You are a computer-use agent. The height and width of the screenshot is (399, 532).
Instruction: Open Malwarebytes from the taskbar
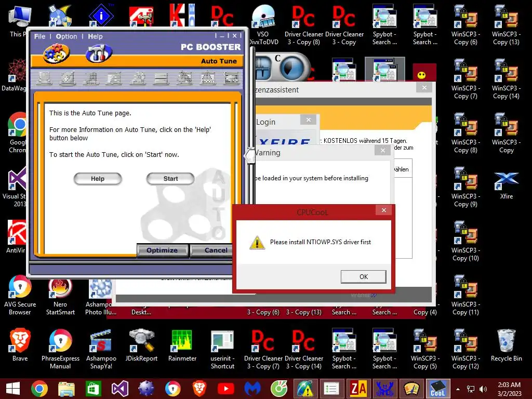coord(252,389)
